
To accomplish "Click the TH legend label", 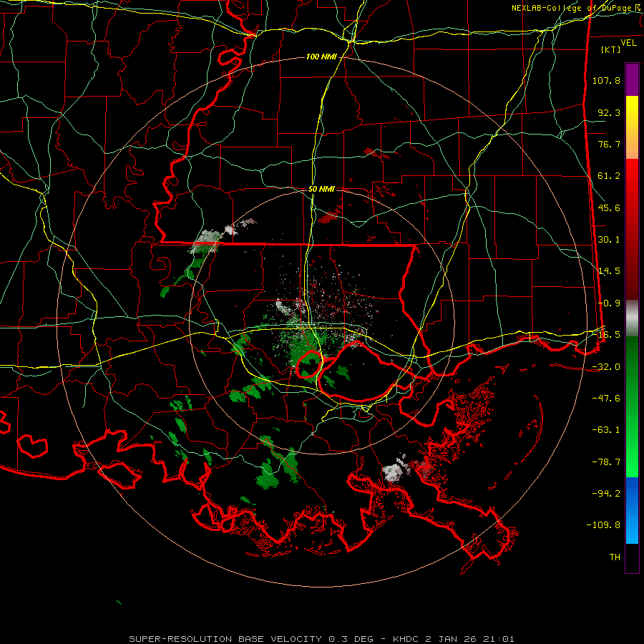I will tap(615, 557).
